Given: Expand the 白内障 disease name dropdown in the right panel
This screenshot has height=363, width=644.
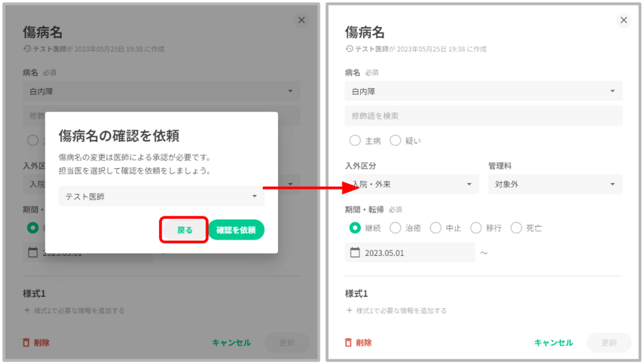Looking at the screenshot, I should 483,91.
